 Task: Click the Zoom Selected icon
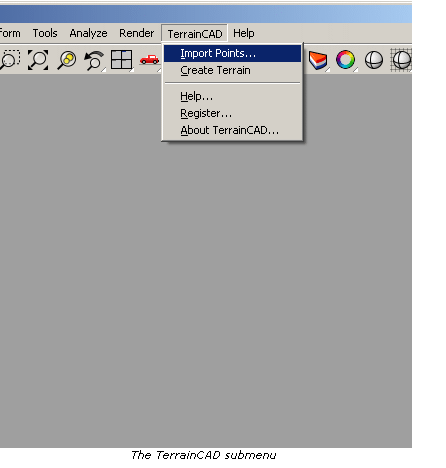coord(66,60)
